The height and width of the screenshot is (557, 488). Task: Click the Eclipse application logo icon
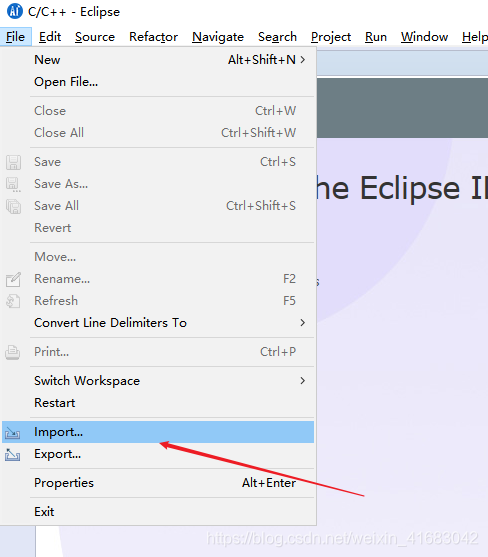pyautogui.click(x=15, y=11)
